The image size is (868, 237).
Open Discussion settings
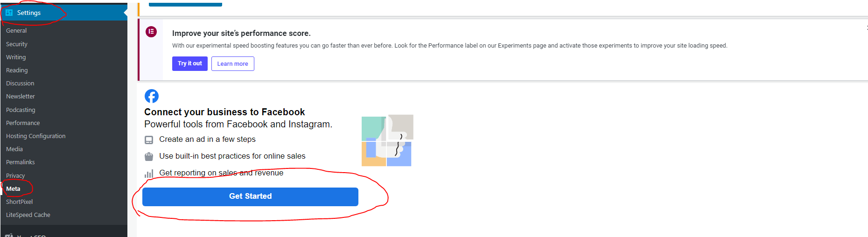coord(20,83)
